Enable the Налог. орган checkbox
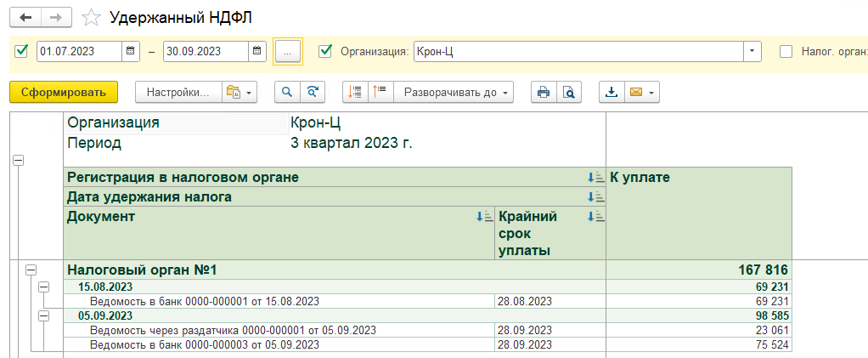Image resolution: width=868 pixels, height=358 pixels. pyautogui.click(x=786, y=51)
